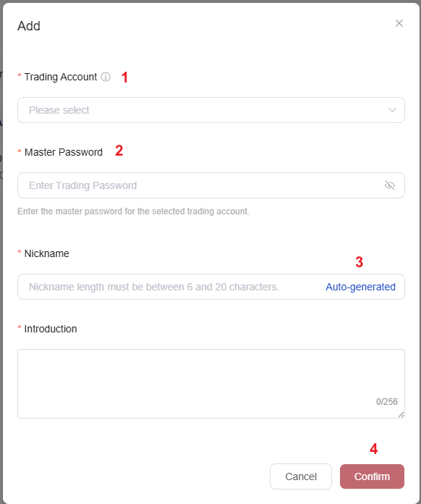This screenshot has height=504, width=421.
Task: Close the Add dialog with the X icon
Action: 399,23
